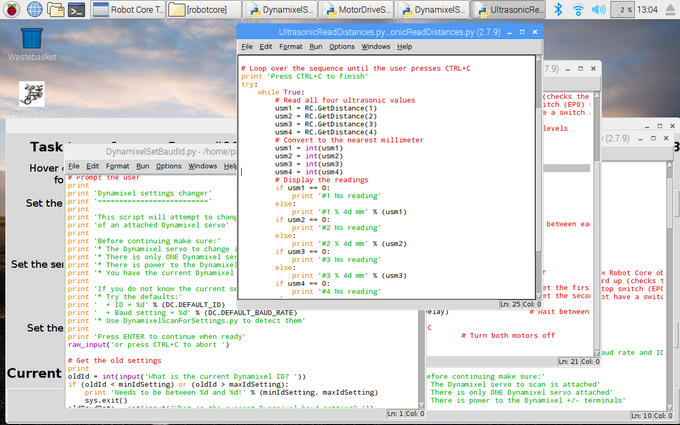Open the Wastebasket desktop icon

tap(31, 39)
